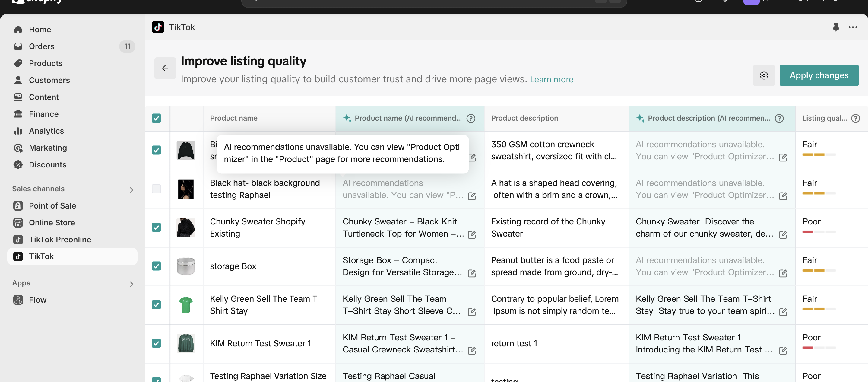Open the three-dots more options menu
The height and width of the screenshot is (382, 868).
point(853,27)
